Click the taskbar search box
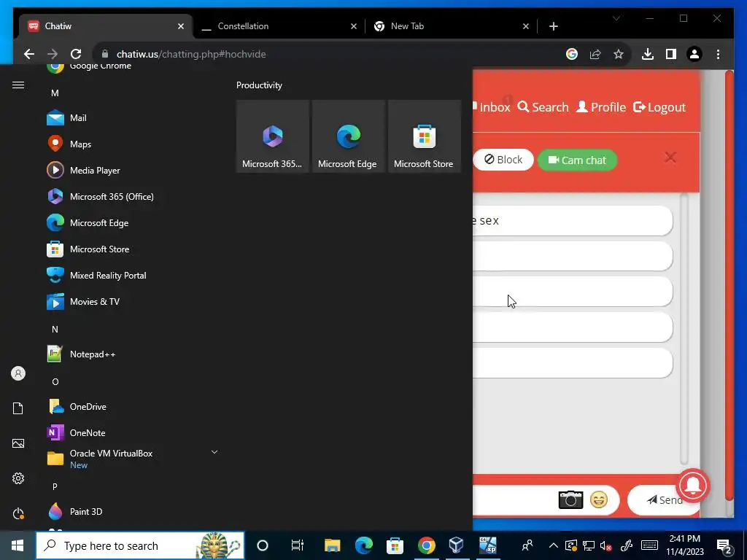The width and height of the screenshot is (747, 560). click(x=140, y=545)
